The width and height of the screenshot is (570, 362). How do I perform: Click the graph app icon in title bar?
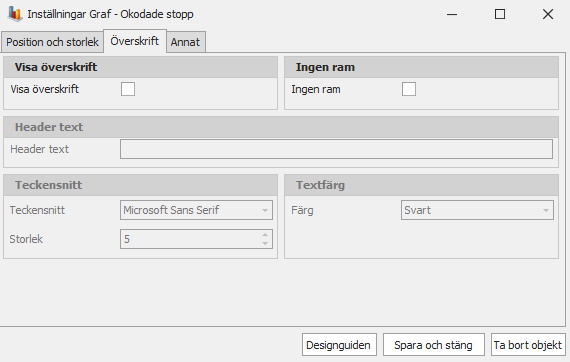[x=15, y=14]
